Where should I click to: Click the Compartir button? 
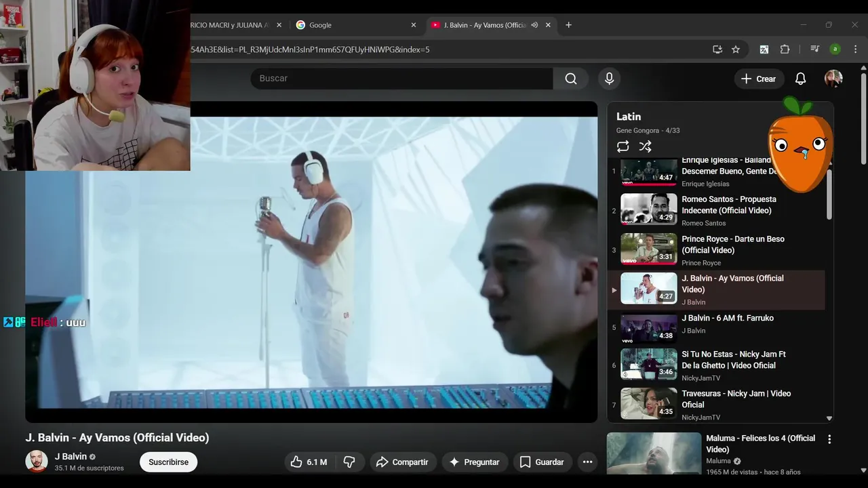(x=402, y=462)
